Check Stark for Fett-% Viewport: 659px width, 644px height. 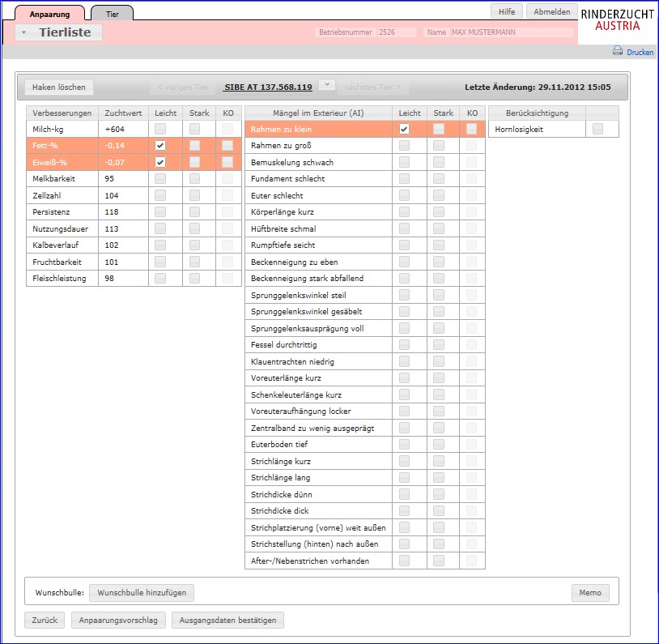[x=194, y=146]
